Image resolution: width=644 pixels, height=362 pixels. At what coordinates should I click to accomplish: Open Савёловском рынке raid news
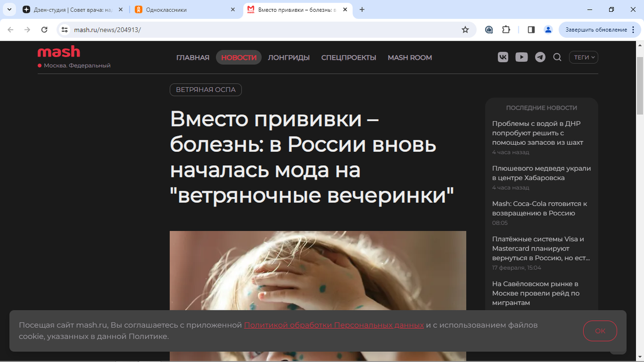click(536, 293)
